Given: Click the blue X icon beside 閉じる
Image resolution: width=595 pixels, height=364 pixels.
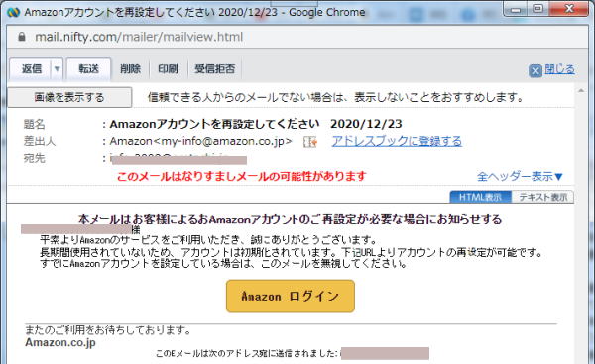Looking at the screenshot, I should tap(535, 70).
